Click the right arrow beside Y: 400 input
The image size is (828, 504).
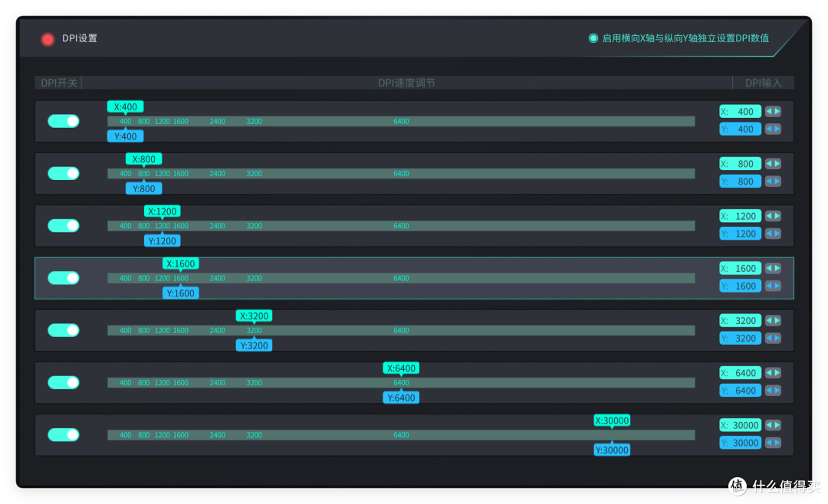point(777,129)
